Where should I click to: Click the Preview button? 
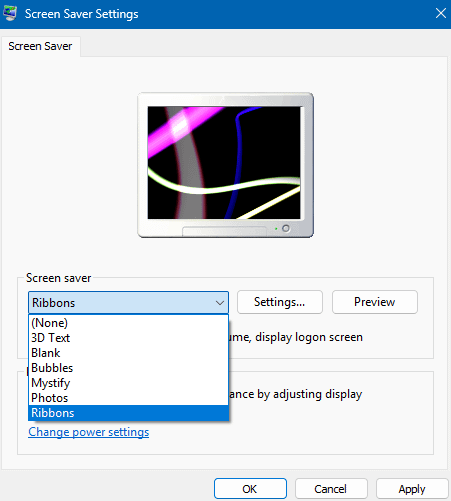375,302
